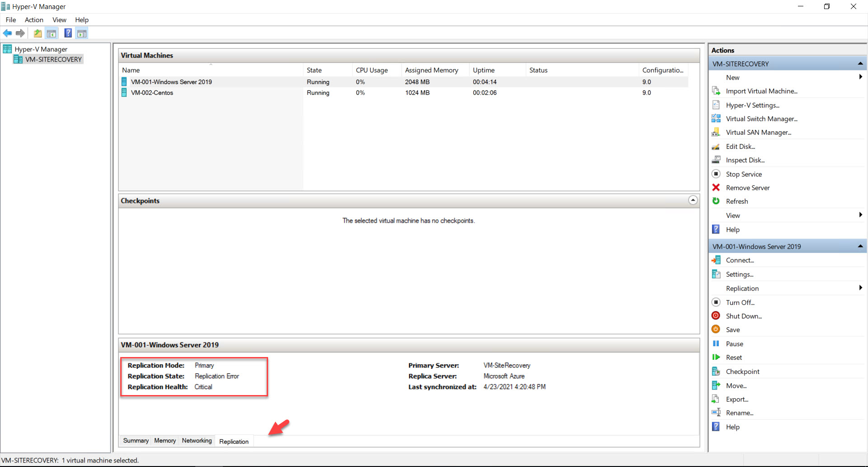Click the Back arrow toolbar icon
Viewport: 868px width, 467px height.
7,33
